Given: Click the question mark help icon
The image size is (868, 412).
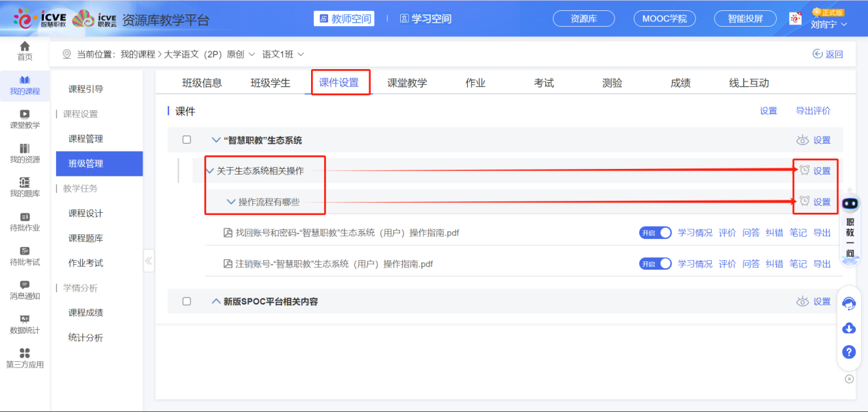Looking at the screenshot, I should pyautogui.click(x=849, y=352).
